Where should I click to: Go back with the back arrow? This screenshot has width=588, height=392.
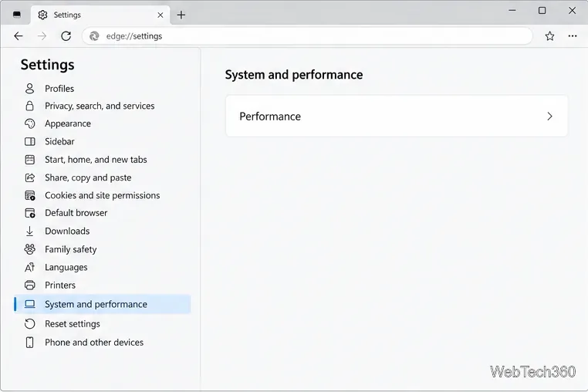[x=19, y=36]
